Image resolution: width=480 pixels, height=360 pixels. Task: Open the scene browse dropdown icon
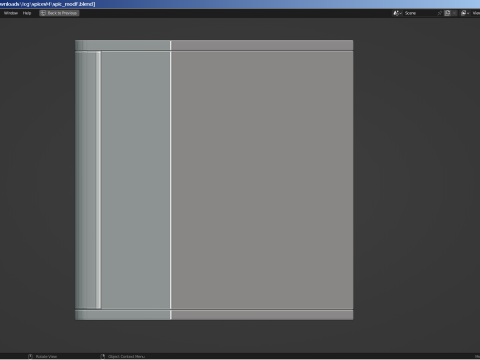397,13
